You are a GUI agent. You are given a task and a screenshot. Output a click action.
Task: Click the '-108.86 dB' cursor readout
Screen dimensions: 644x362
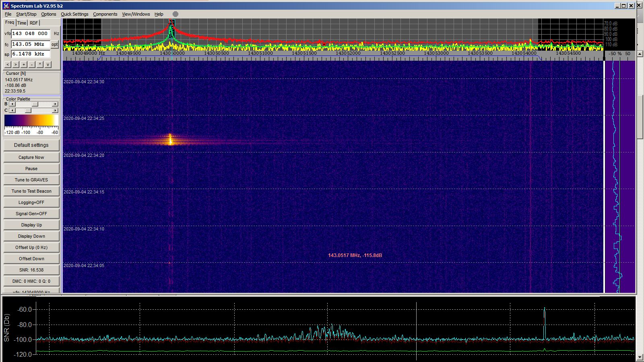coord(16,85)
